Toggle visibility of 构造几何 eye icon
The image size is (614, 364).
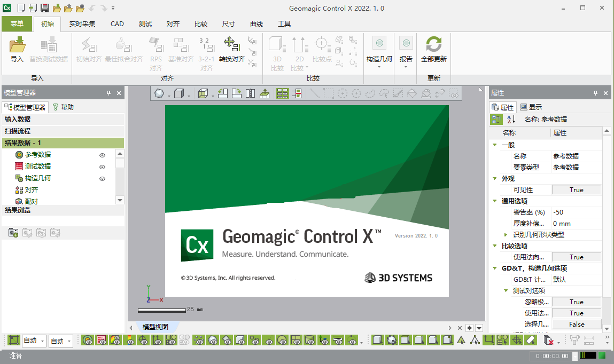103,179
